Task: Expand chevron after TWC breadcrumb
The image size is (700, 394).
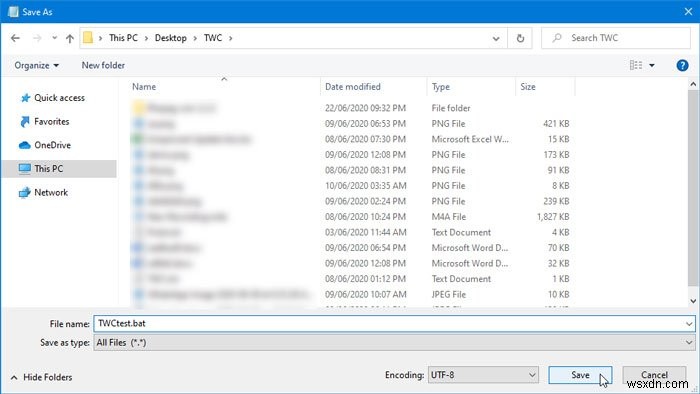Action: [x=230, y=38]
